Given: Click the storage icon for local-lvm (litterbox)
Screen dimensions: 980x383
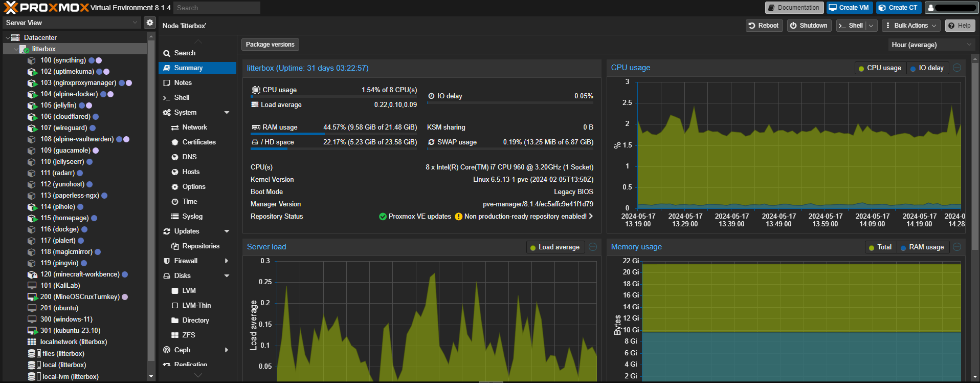Looking at the screenshot, I should tap(32, 377).
